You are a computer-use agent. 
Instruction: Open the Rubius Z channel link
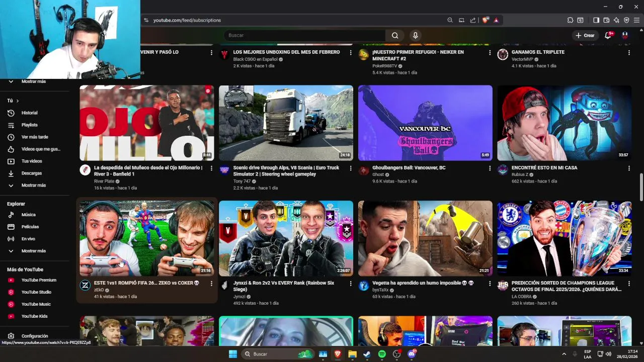coord(520,174)
